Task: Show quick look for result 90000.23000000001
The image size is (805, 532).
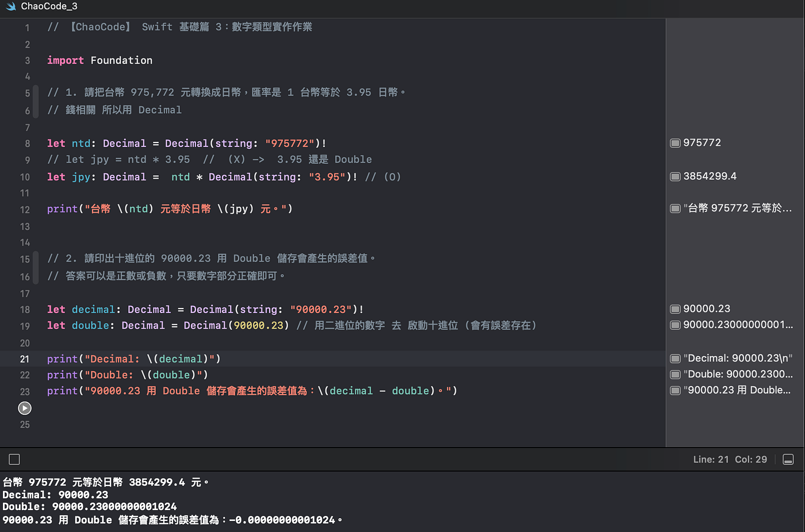Action: [675, 325]
